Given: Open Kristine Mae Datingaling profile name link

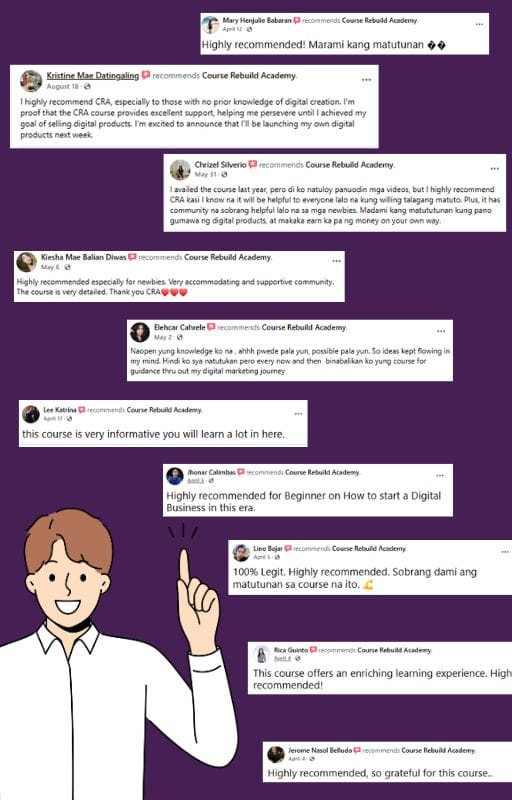Looking at the screenshot, I should 93,75.
